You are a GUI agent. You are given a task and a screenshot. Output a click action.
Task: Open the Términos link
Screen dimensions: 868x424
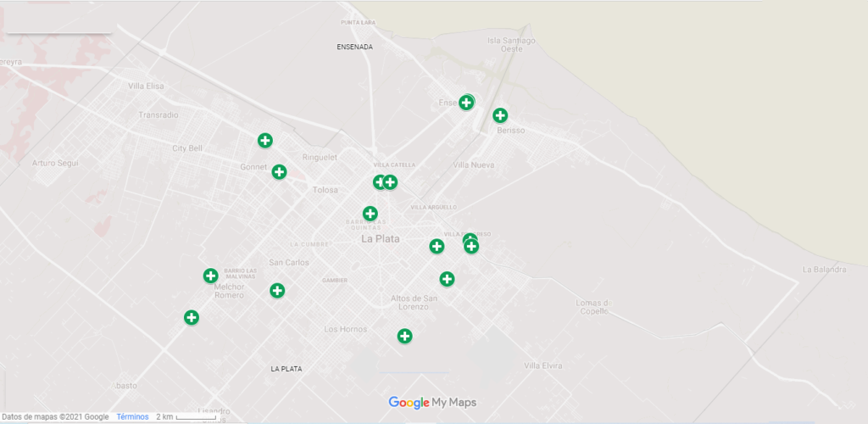132,417
